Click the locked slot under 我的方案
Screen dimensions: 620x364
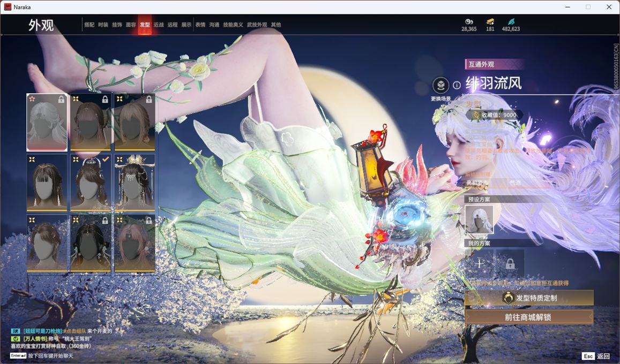[510, 263]
